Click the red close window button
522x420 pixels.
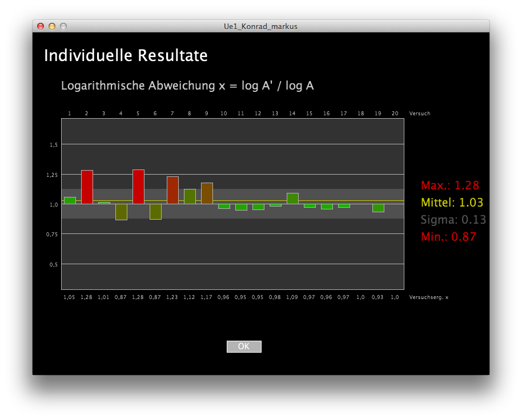pyautogui.click(x=41, y=26)
